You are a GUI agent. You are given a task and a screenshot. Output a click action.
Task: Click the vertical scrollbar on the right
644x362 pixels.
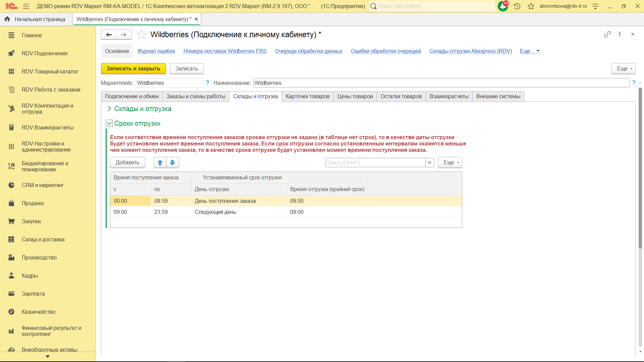640,168
